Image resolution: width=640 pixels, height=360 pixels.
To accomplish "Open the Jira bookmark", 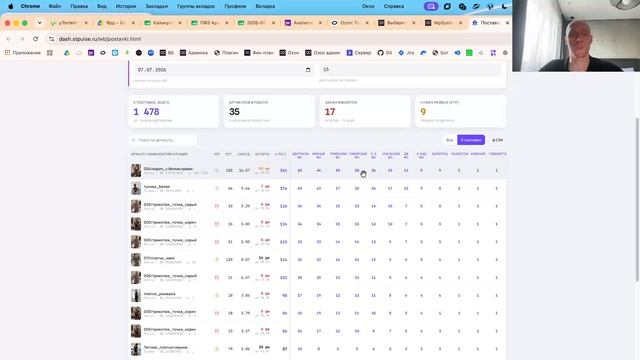I will [x=406, y=53].
